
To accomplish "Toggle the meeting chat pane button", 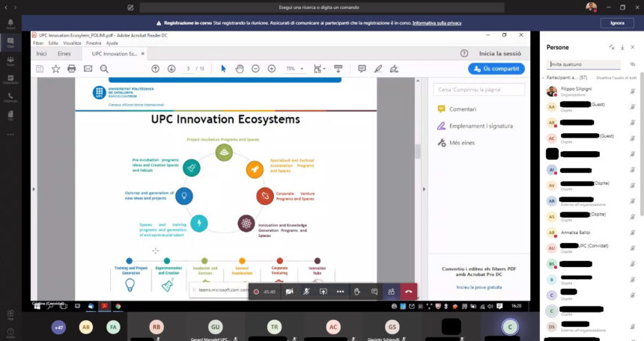I will [374, 292].
